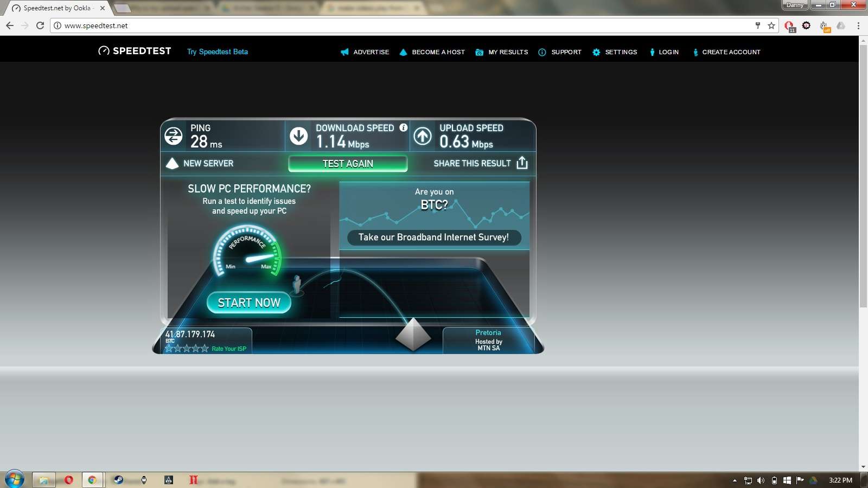Open the Google Drive extension
Screen dimensions: 868x488
841,25
